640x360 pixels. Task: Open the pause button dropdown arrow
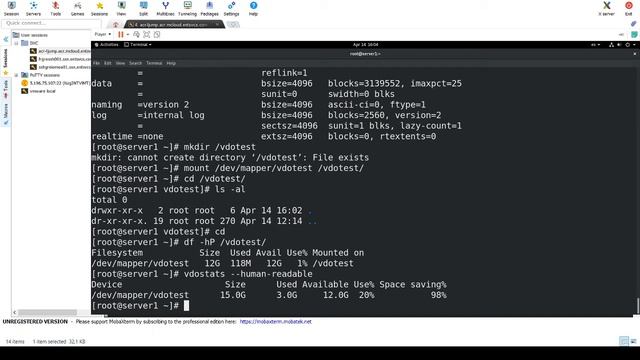[128, 35]
